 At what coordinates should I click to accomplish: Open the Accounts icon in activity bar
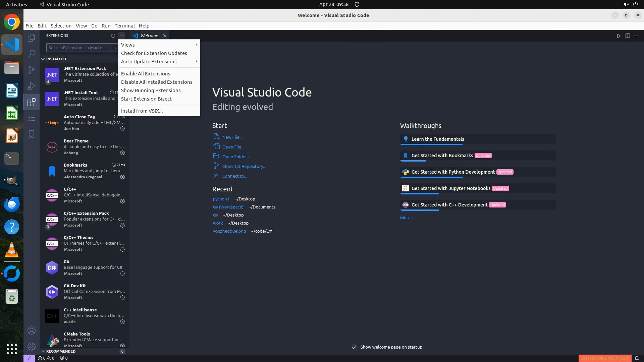(x=32, y=330)
